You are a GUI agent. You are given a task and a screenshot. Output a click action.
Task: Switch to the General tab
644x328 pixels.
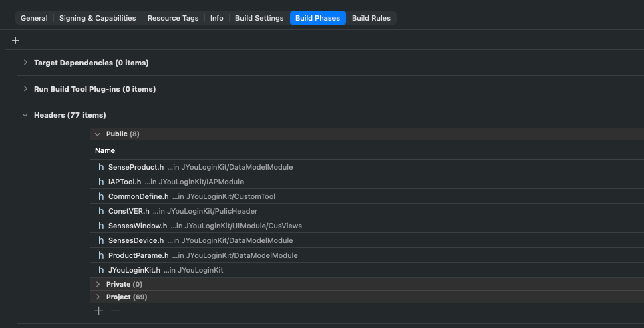point(34,18)
